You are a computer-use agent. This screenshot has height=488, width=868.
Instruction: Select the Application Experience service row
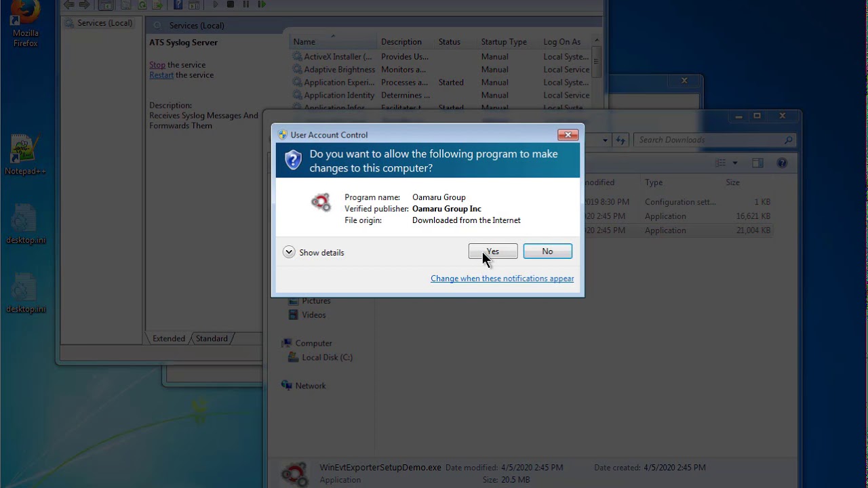click(441, 83)
